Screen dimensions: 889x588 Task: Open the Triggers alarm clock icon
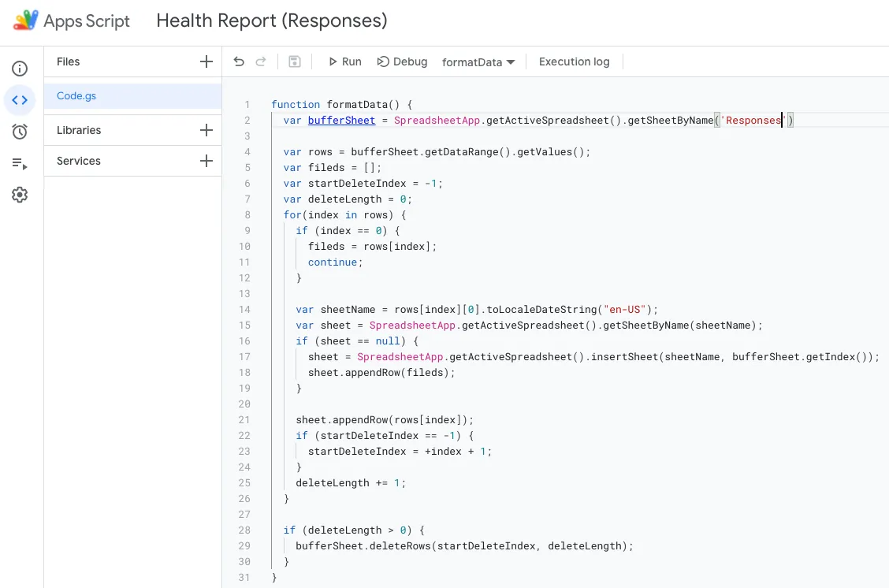(20, 132)
